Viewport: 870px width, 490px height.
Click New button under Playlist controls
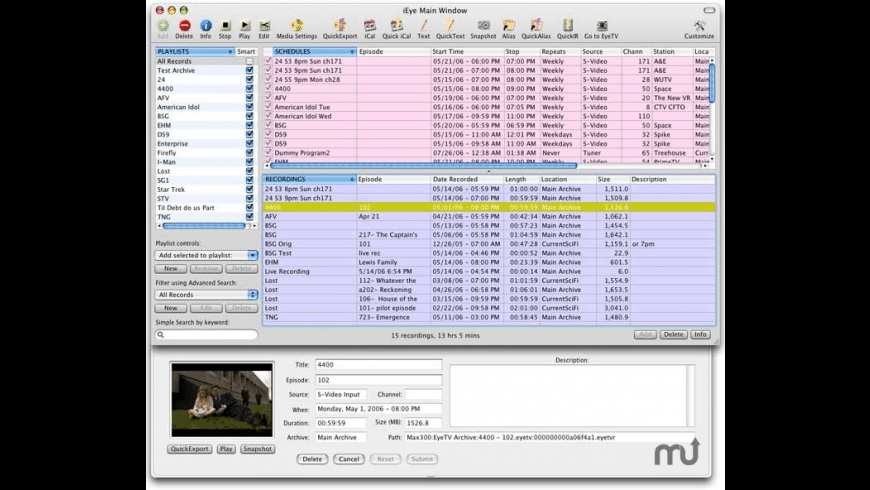170,269
